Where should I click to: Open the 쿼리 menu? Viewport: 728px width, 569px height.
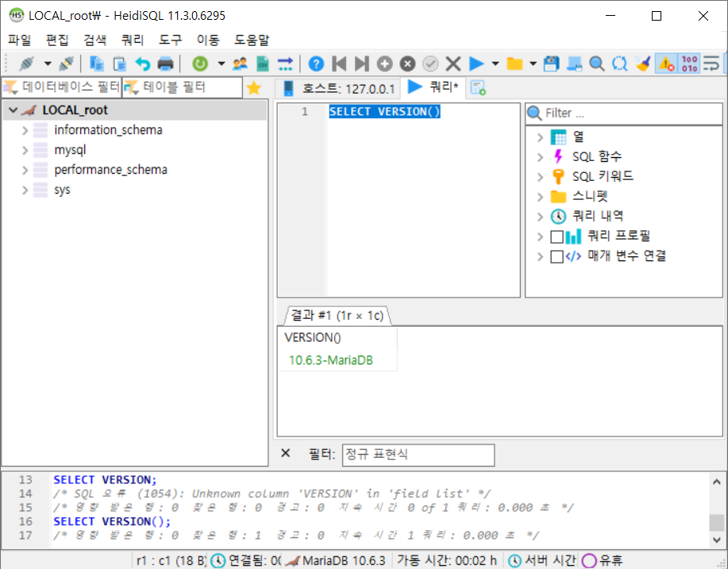pyautogui.click(x=133, y=40)
